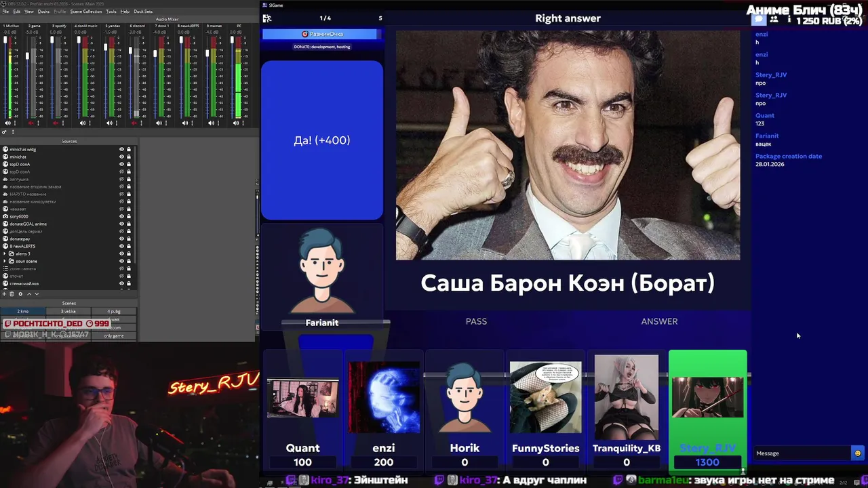Open the File menu in OBS

(5, 12)
